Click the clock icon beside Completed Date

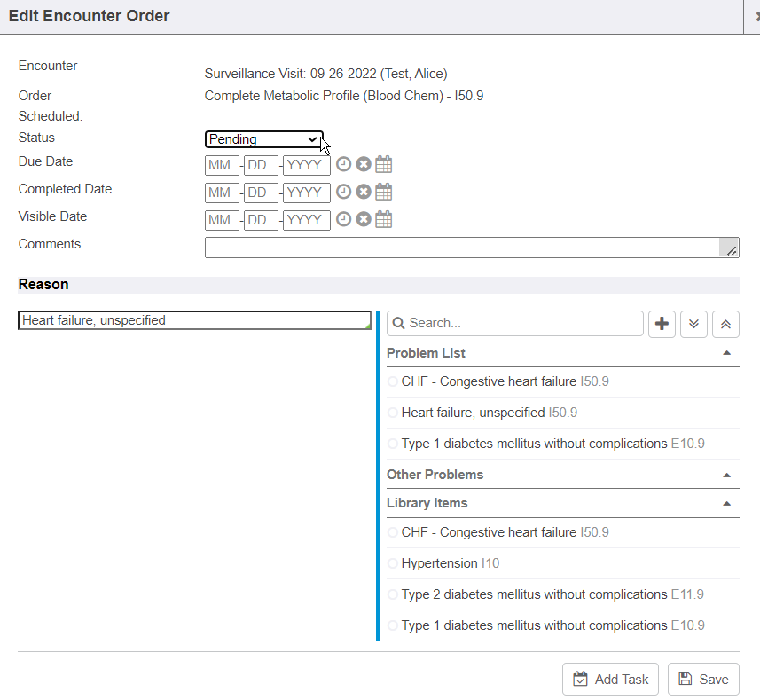[x=343, y=193]
